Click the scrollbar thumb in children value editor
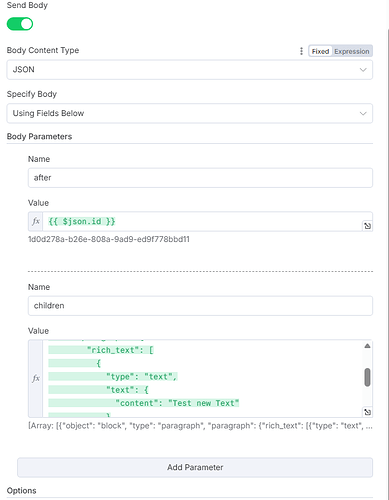 367,377
